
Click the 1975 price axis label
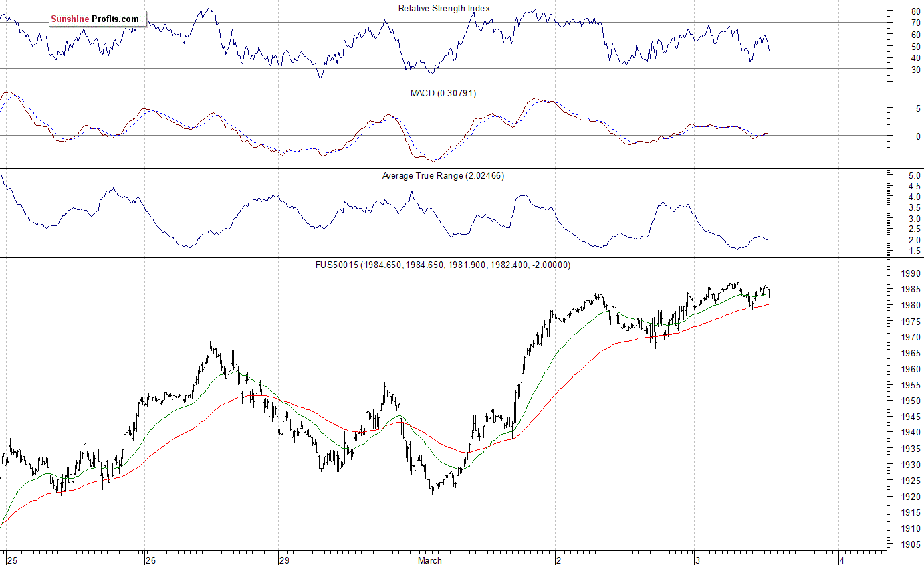pyautogui.click(x=910, y=321)
